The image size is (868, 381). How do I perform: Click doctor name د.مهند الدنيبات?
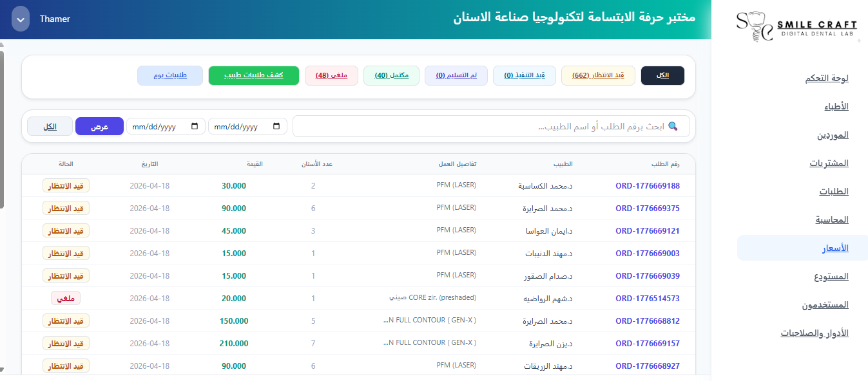coord(548,254)
